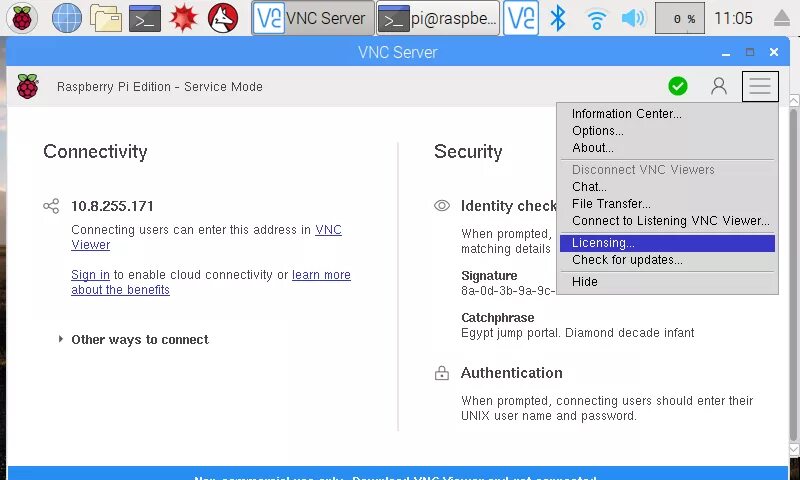Click the user account icon

click(719, 86)
